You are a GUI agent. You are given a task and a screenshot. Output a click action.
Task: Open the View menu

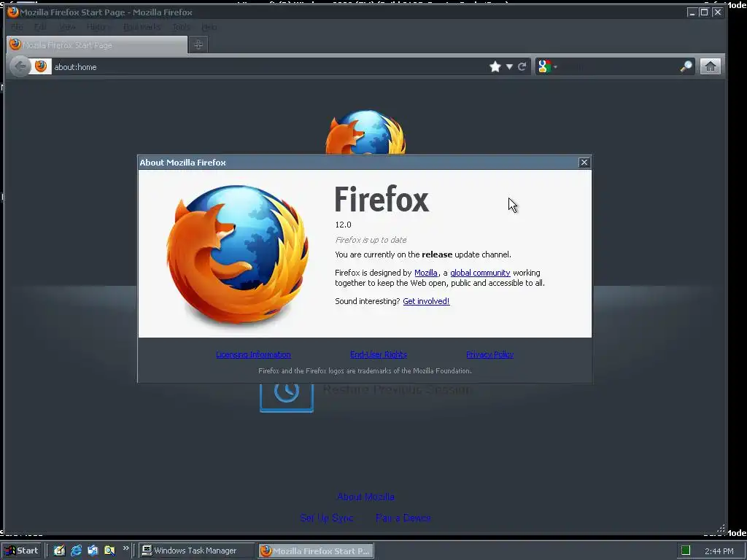pyautogui.click(x=67, y=27)
